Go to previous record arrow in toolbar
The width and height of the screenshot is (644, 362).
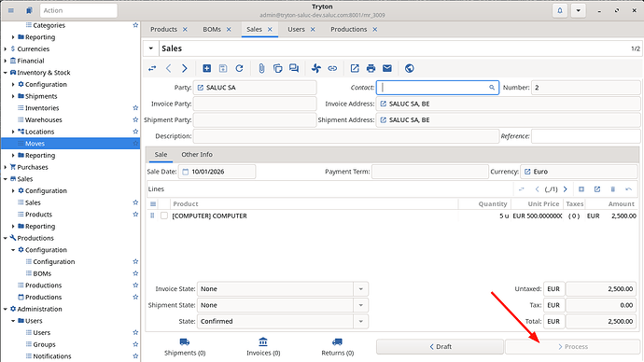[168, 68]
